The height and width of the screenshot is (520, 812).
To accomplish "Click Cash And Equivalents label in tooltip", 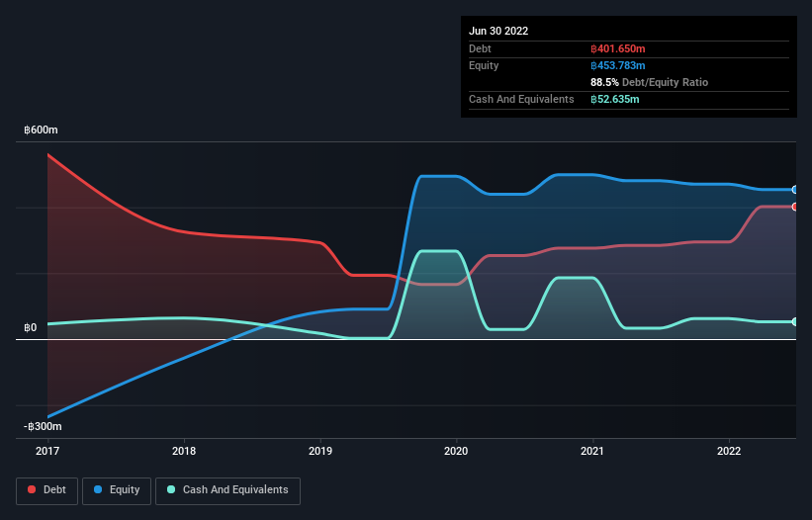I will click(x=521, y=99).
